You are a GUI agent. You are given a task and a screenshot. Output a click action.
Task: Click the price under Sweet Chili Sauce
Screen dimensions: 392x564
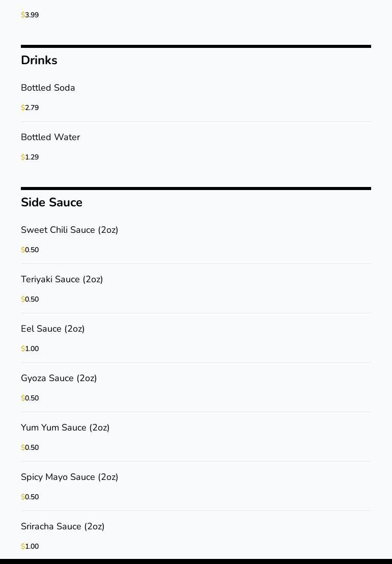(30, 250)
